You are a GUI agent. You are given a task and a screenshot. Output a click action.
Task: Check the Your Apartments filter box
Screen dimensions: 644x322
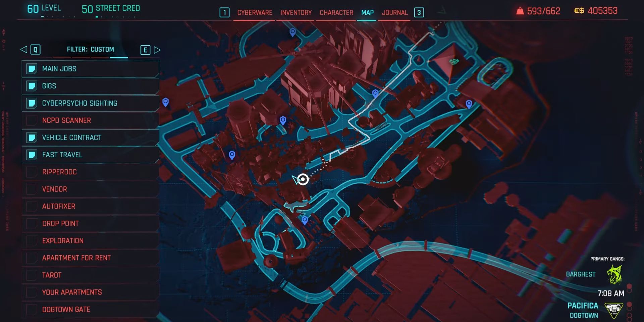pos(32,292)
